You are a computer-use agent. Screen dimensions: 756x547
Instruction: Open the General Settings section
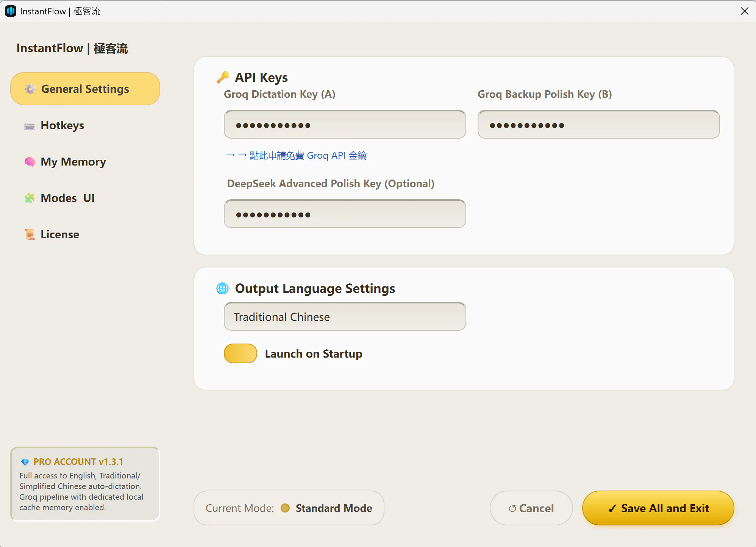(85, 89)
